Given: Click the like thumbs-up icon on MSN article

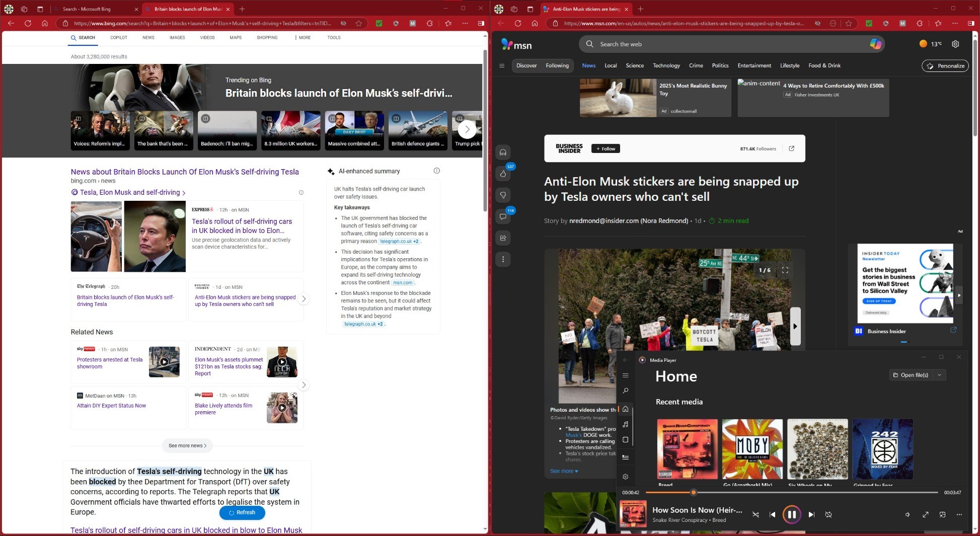Looking at the screenshot, I should pos(503,174).
